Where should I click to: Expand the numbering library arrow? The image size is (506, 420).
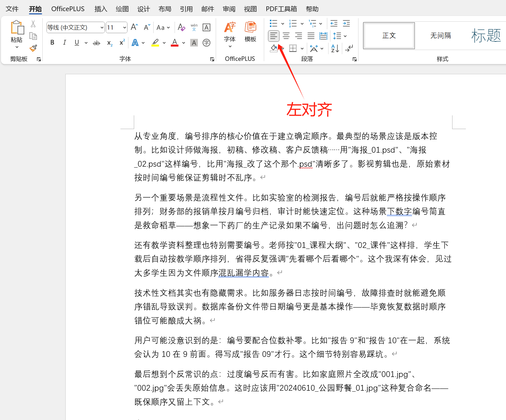coord(302,23)
